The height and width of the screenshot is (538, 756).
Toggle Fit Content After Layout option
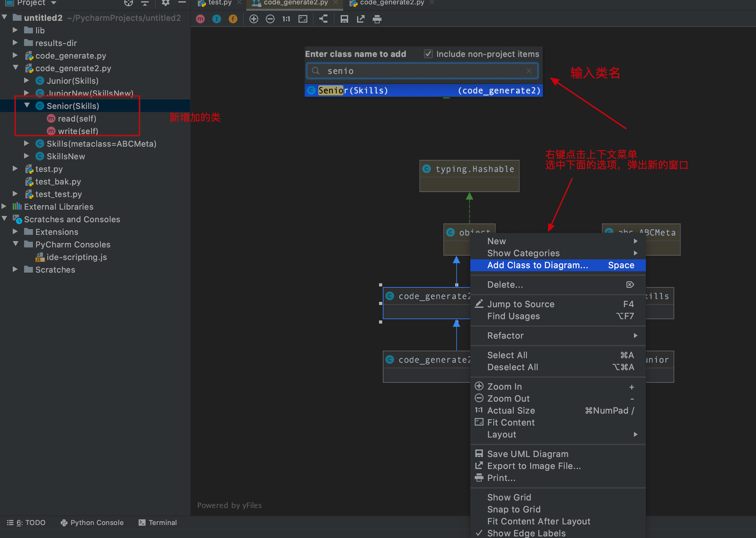(558, 521)
